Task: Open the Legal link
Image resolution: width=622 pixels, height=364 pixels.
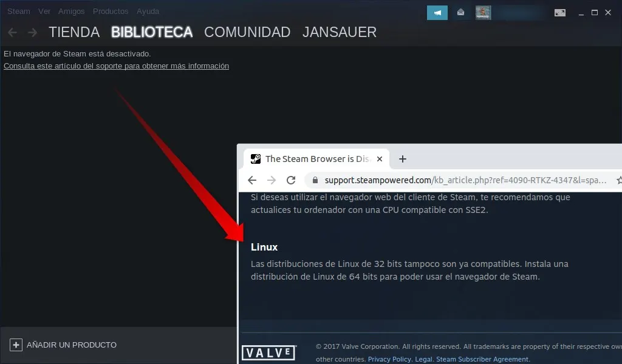Action: pyautogui.click(x=423, y=359)
